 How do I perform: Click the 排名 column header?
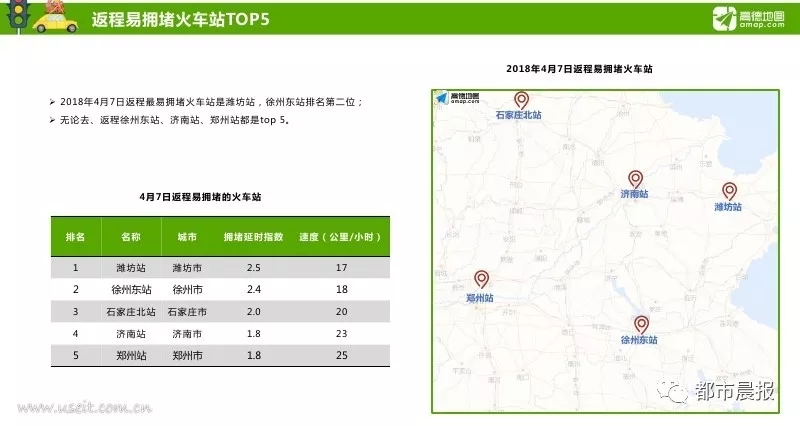point(75,237)
